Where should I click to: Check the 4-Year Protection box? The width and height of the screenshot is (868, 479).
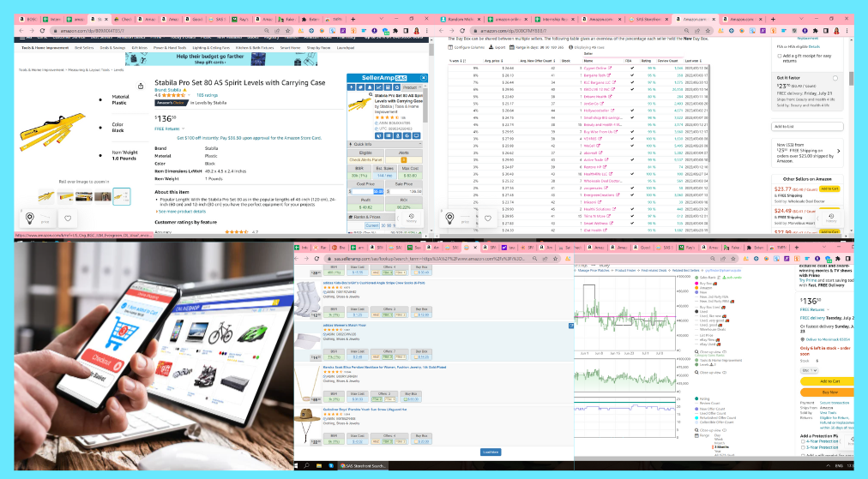(x=803, y=441)
